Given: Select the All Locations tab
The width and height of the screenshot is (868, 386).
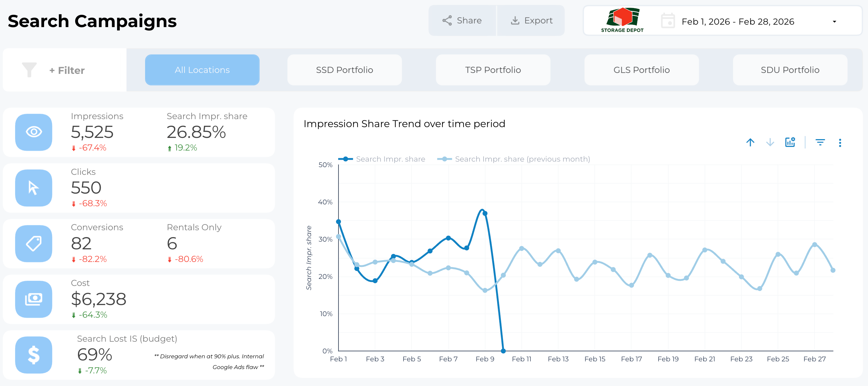Looking at the screenshot, I should 202,70.
